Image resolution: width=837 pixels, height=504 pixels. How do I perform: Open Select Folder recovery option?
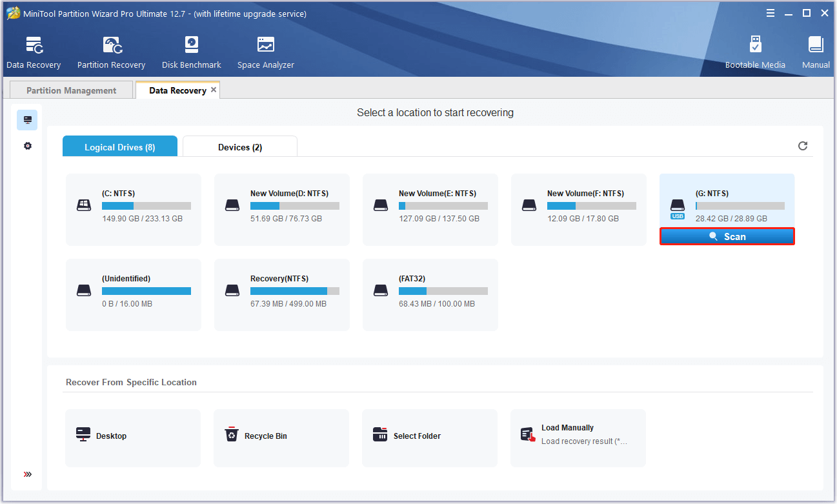[430, 438]
